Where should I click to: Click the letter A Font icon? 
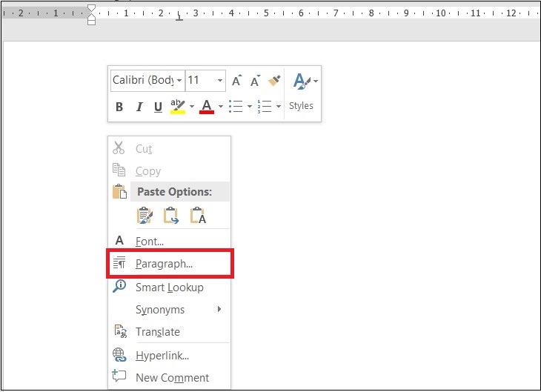click(x=119, y=240)
